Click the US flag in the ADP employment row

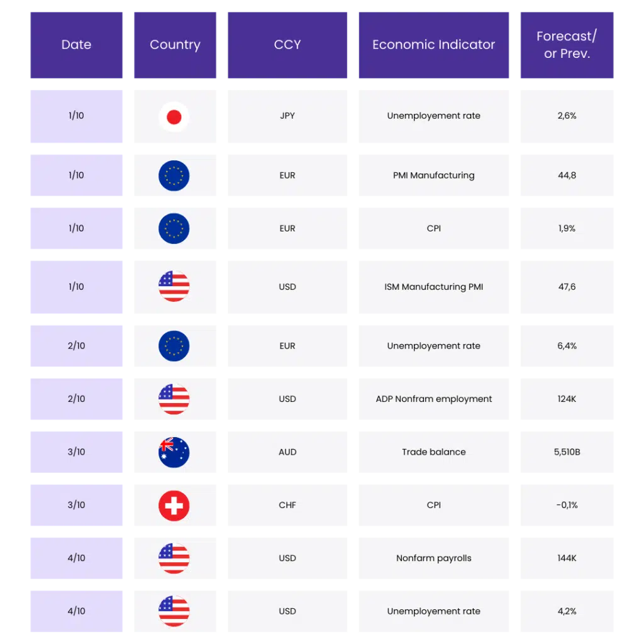tap(174, 399)
